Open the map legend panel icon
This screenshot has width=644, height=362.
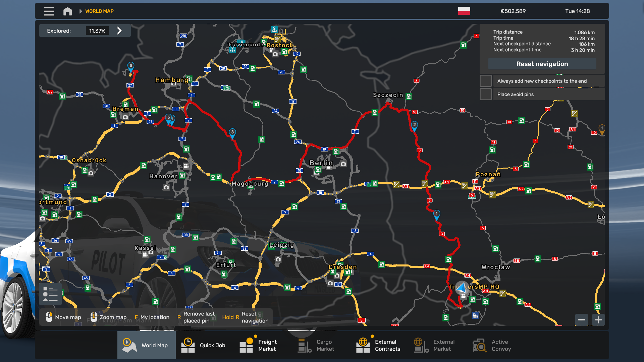[50, 294]
